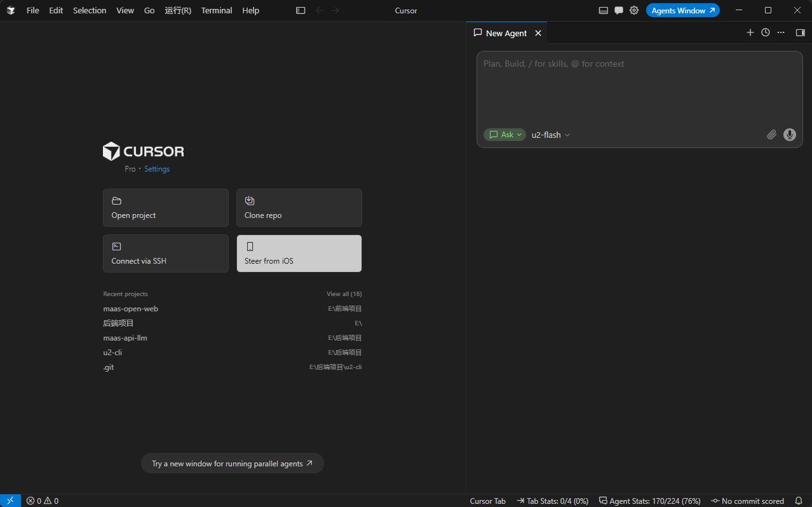Open recent project 后端项目
Image resolution: width=812 pixels, height=507 pixels.
[233, 323]
